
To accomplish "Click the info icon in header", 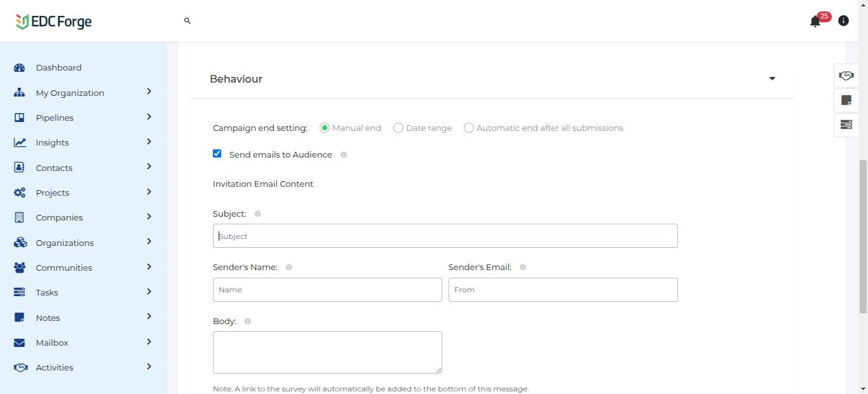I will click(843, 21).
